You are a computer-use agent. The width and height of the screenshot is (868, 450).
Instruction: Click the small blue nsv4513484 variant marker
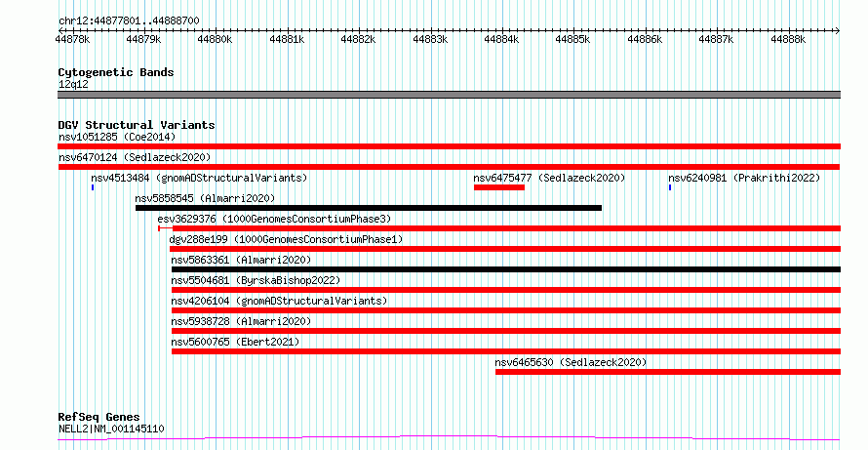coord(93,187)
